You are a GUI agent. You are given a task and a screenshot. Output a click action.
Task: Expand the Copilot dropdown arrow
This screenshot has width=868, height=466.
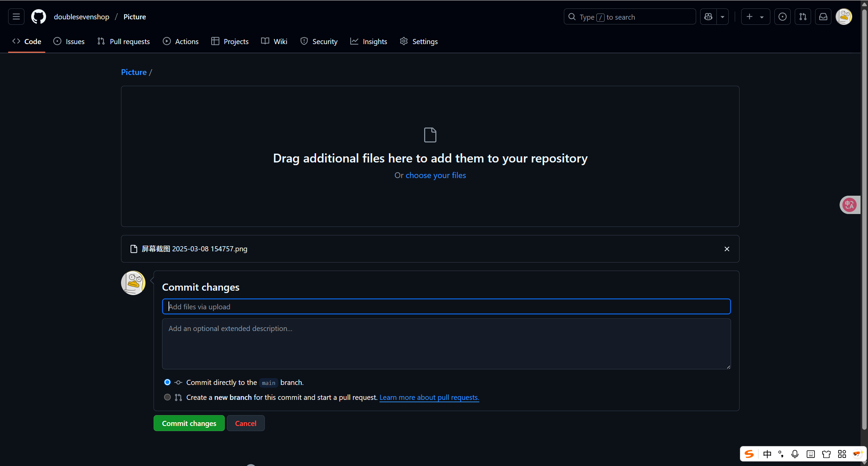click(x=723, y=17)
